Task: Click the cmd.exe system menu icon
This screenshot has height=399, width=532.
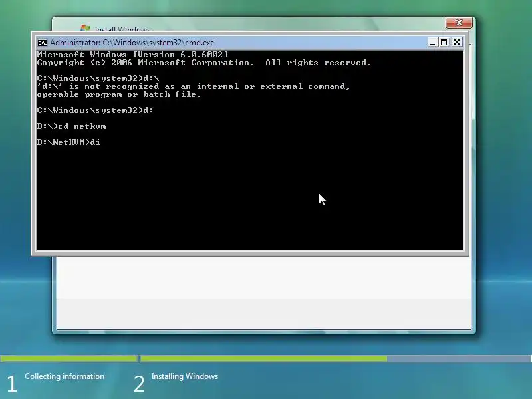Action: click(x=43, y=43)
